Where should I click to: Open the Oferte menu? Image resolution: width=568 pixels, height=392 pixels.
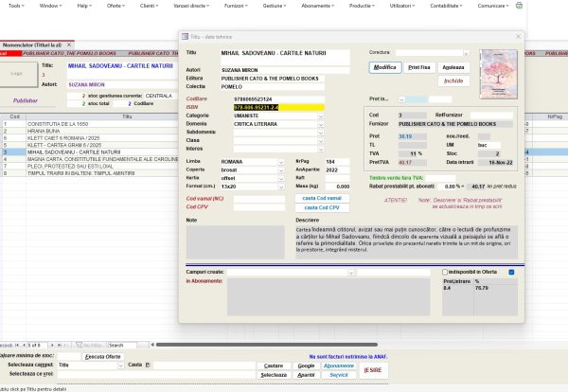point(115,6)
